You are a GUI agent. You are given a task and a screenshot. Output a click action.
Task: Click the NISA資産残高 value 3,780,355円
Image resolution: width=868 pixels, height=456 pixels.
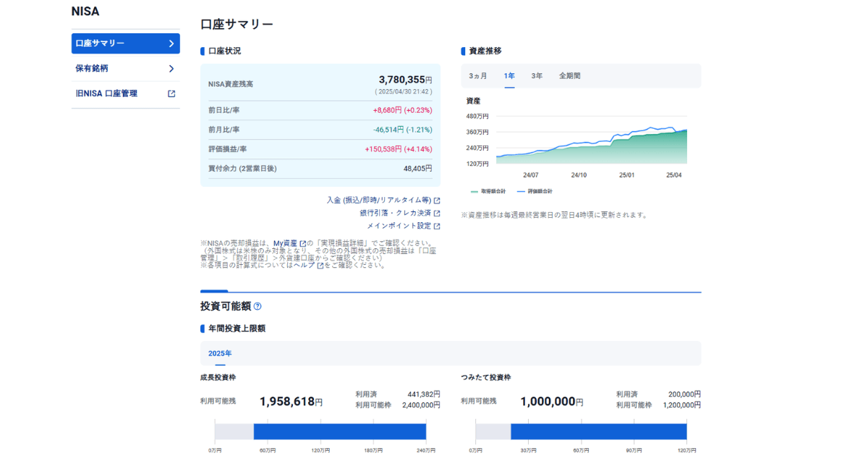tap(405, 80)
